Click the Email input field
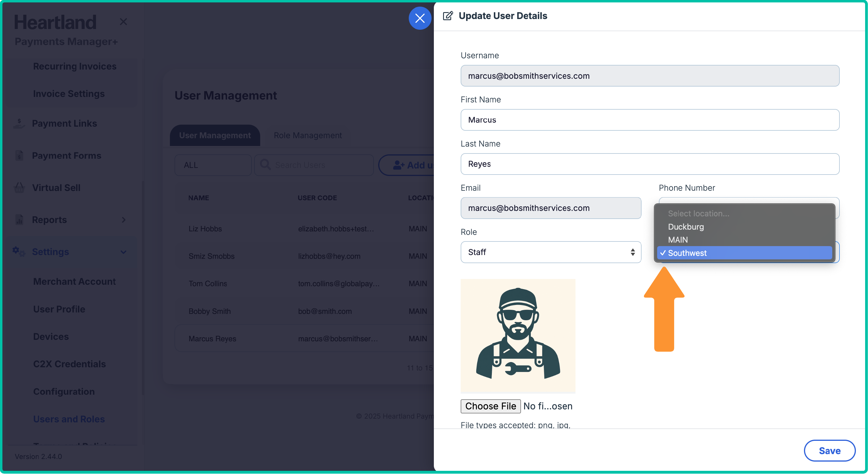The image size is (868, 474). 551,208
